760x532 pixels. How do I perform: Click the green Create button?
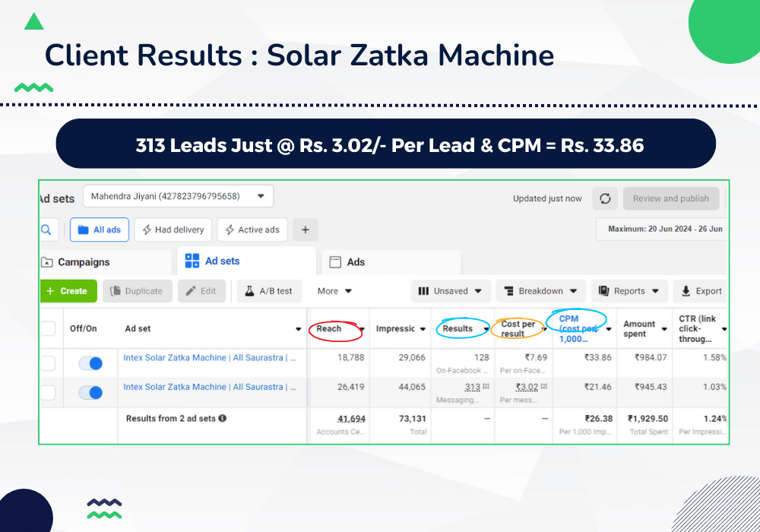coord(67,291)
